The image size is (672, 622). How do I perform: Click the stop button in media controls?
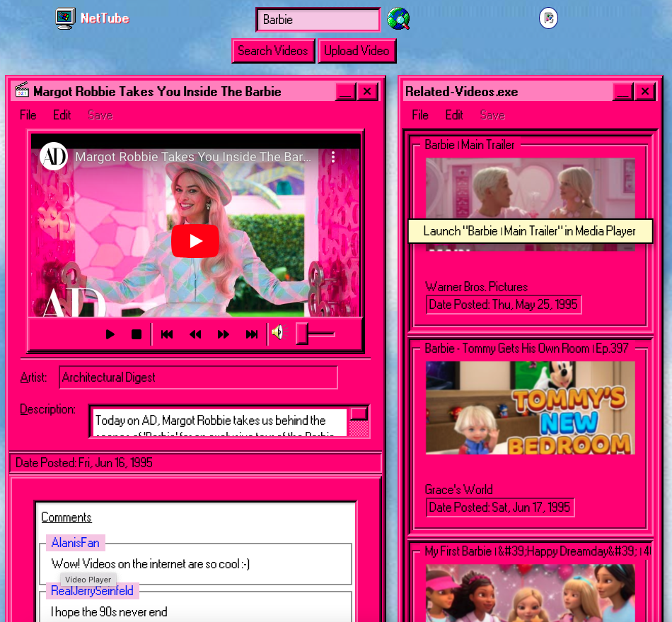click(x=137, y=334)
